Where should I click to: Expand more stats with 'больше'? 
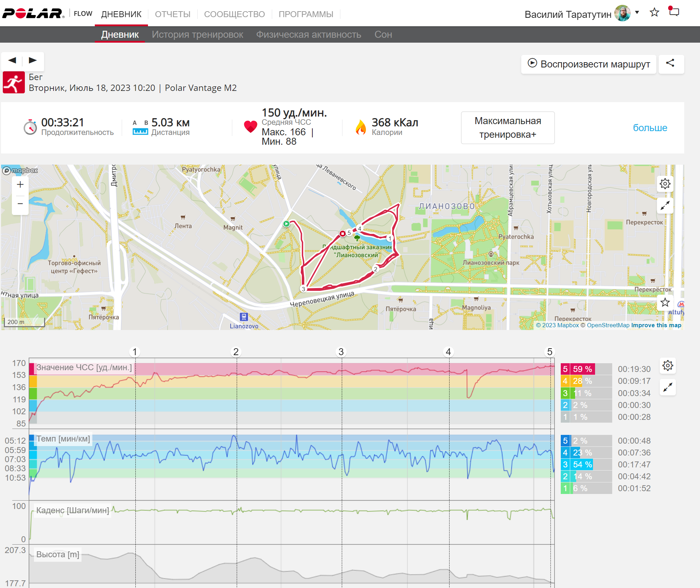tap(650, 128)
